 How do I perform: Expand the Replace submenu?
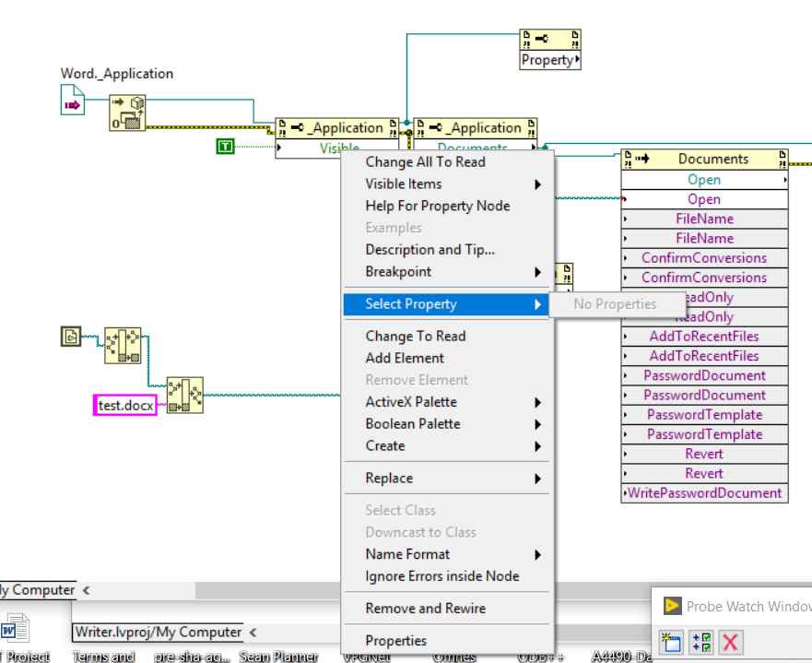click(447, 478)
